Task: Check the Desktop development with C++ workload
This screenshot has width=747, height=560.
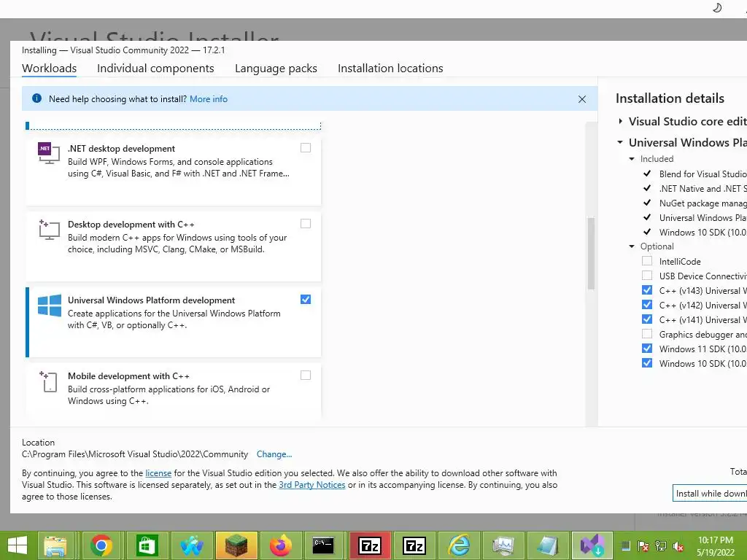Action: [x=306, y=224]
